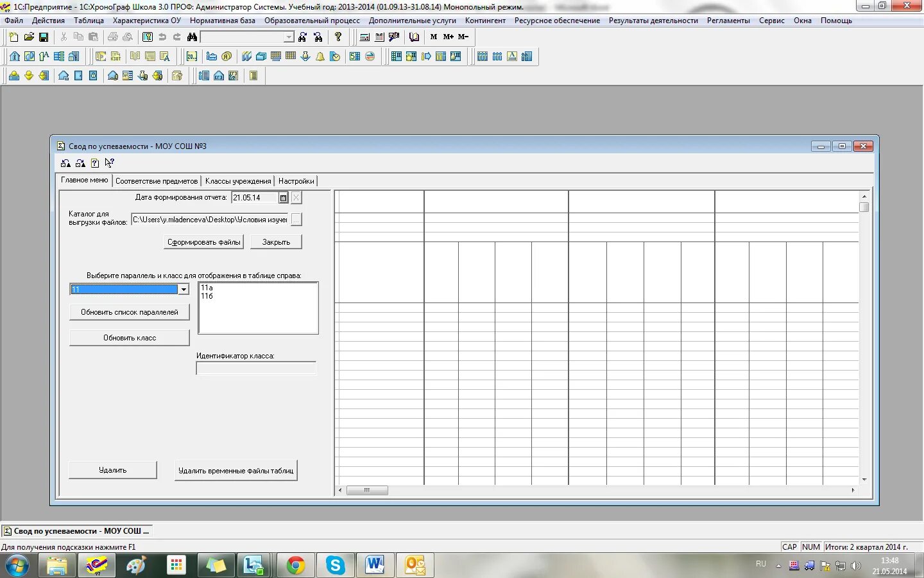Open the calculator from the toolbar
Image resolution: width=924 pixels, height=578 pixels.
pos(364,37)
